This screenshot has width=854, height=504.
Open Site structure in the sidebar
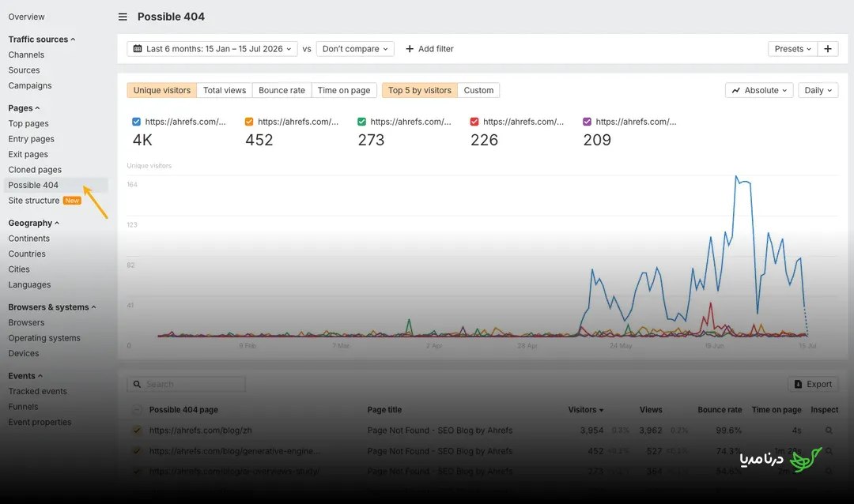(34, 201)
